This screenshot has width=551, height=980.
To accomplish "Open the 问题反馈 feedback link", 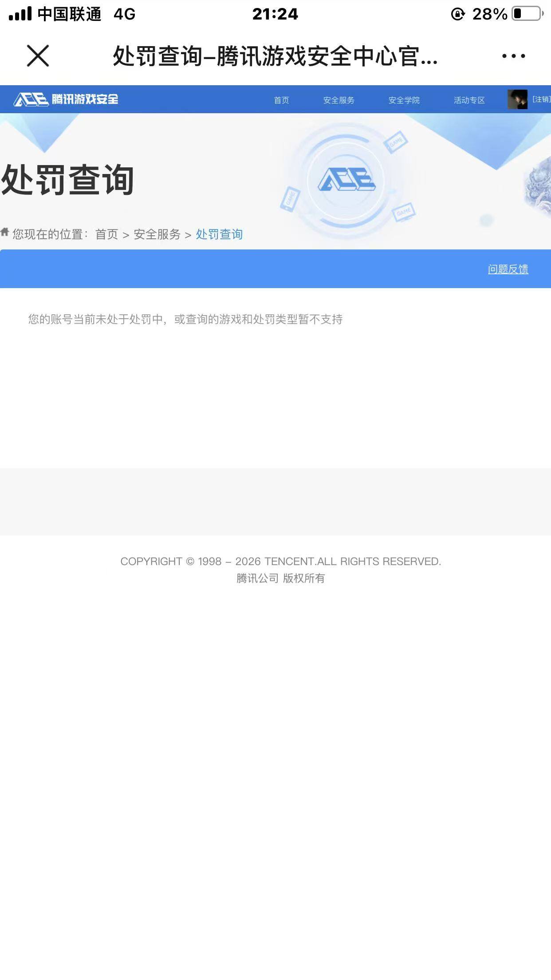I will (508, 269).
